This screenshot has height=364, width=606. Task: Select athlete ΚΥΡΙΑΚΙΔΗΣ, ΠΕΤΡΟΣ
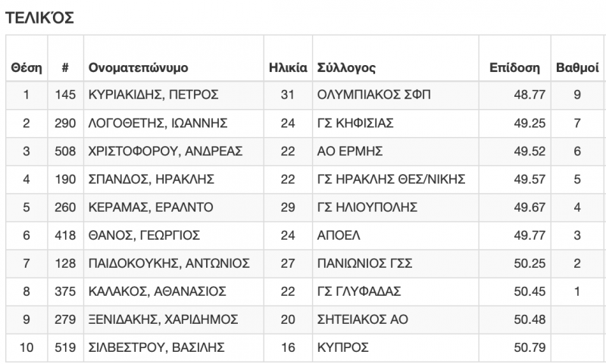click(154, 95)
